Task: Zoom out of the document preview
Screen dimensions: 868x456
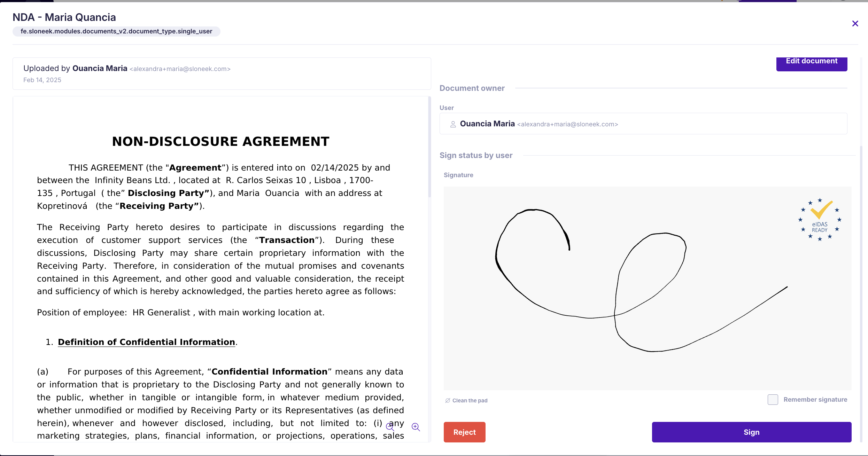Action: [390, 427]
